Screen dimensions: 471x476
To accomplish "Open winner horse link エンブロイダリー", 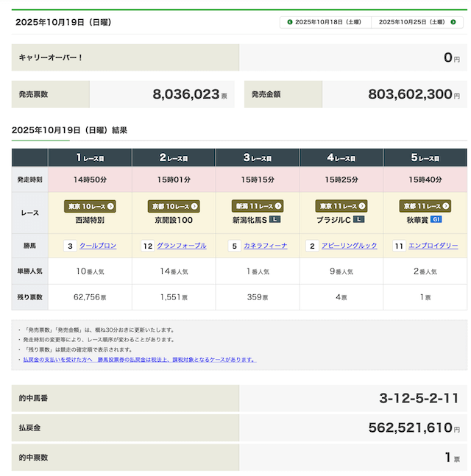I will pyautogui.click(x=433, y=246).
